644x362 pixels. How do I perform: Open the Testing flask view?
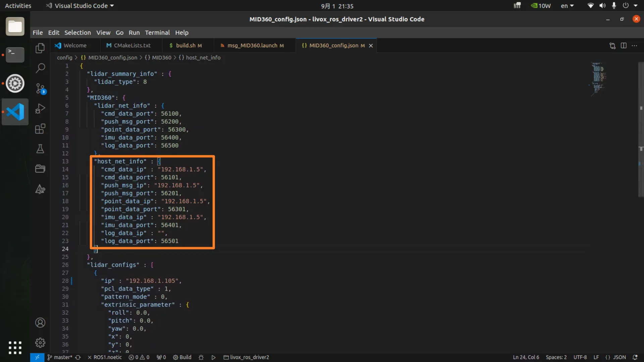(40, 149)
